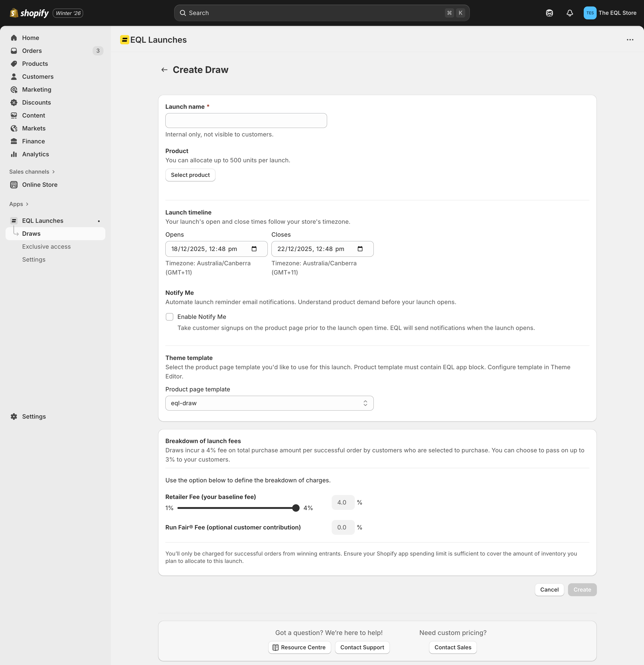Click into the Launch name field

click(x=246, y=121)
